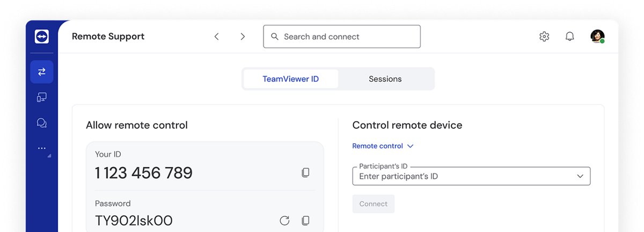
Task: Expand the three-dots more sidebar menu
Action: pos(42,148)
